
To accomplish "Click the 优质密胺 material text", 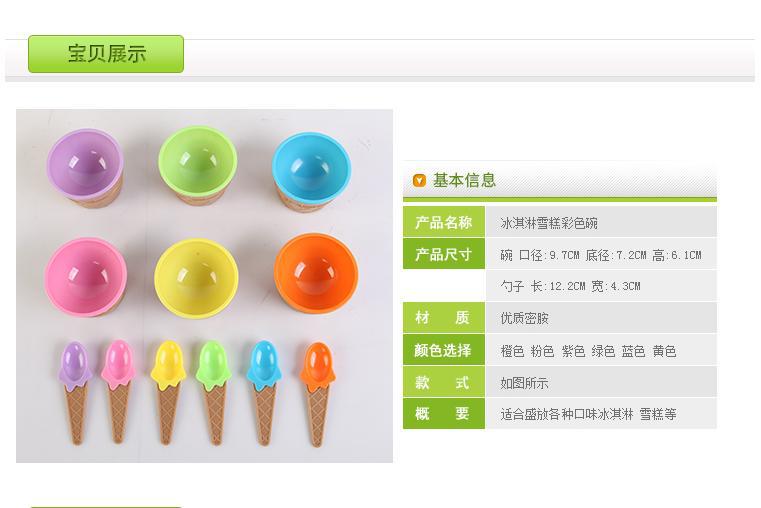I will point(524,318).
